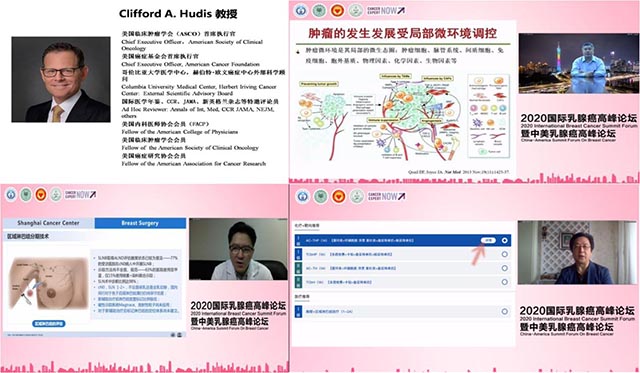
Task: Click red heart logo in bottom-left panel
Action: click(41, 195)
